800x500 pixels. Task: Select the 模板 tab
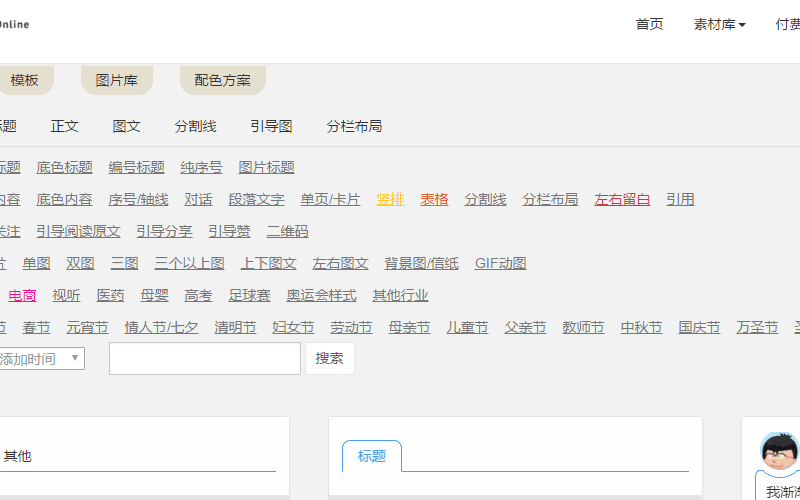[x=24, y=81]
